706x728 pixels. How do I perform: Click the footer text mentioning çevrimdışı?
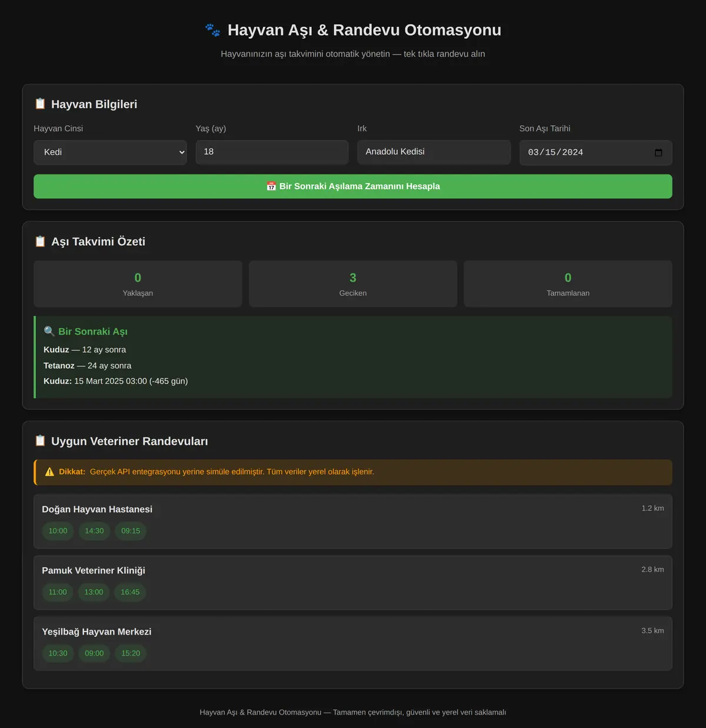(x=353, y=712)
